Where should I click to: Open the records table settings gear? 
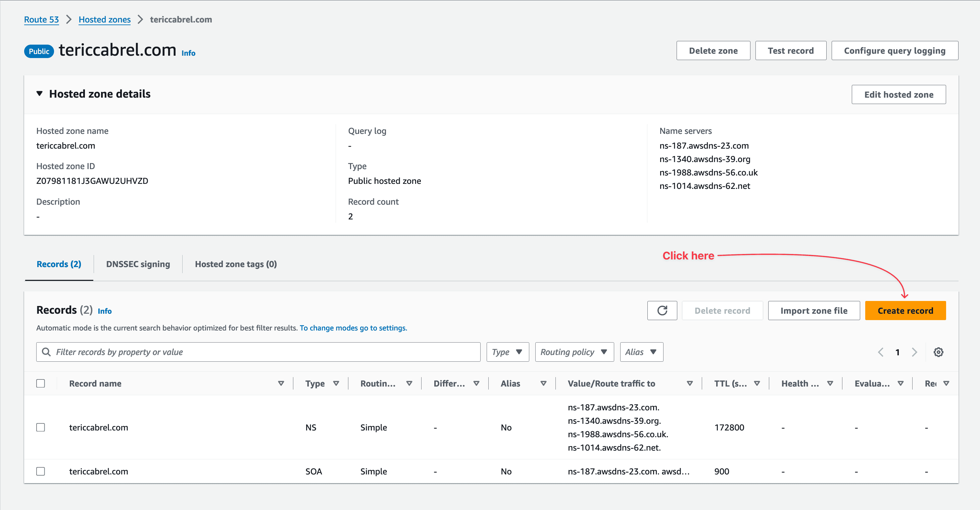click(x=938, y=352)
